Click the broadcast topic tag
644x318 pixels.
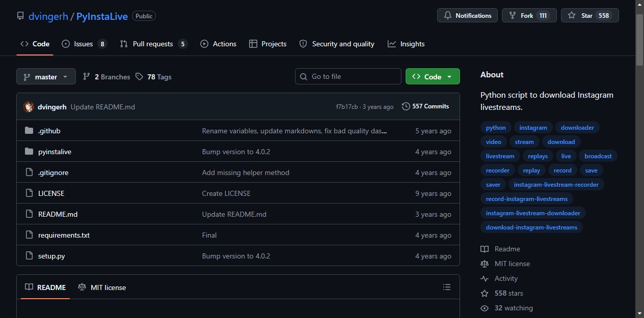pos(598,156)
